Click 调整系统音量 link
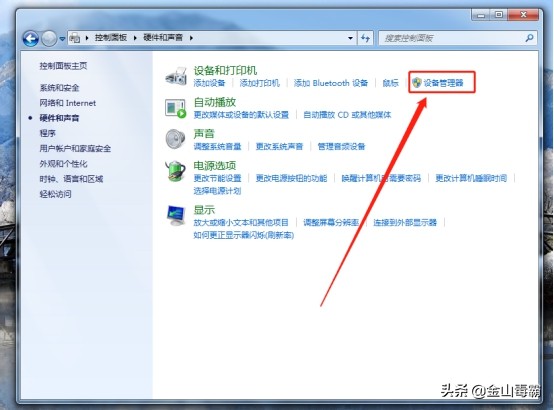The image size is (554, 410). [x=217, y=146]
